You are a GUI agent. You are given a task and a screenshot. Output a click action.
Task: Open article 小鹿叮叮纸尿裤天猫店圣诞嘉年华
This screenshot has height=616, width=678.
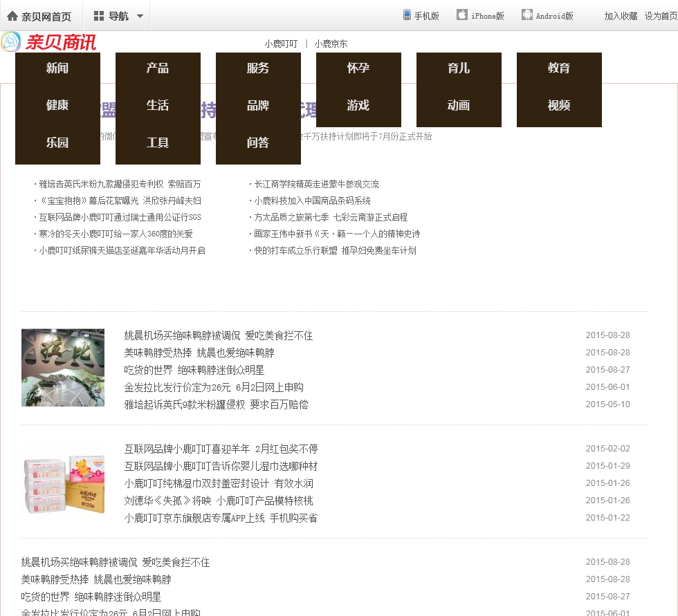click(x=122, y=250)
